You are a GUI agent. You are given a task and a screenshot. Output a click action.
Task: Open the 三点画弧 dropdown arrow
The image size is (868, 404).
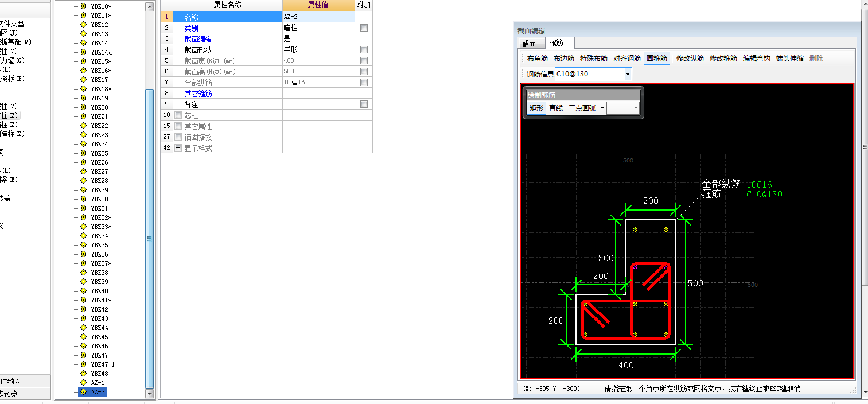click(602, 108)
